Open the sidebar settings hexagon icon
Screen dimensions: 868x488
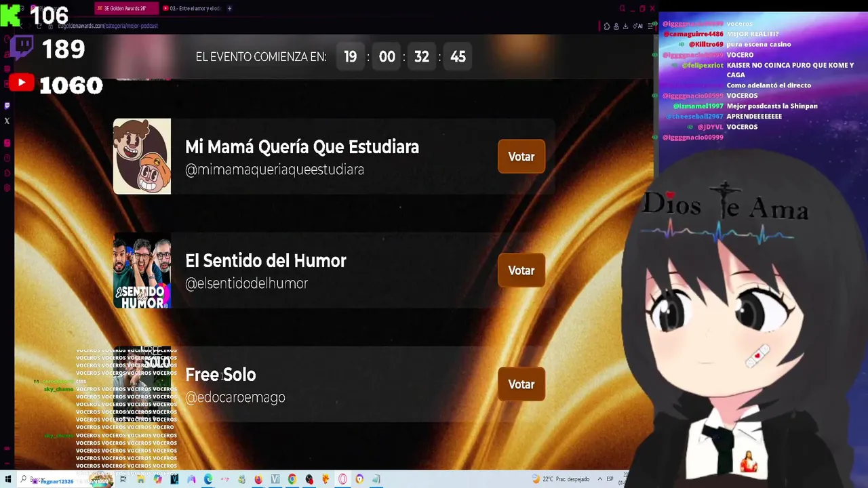pos(7,188)
